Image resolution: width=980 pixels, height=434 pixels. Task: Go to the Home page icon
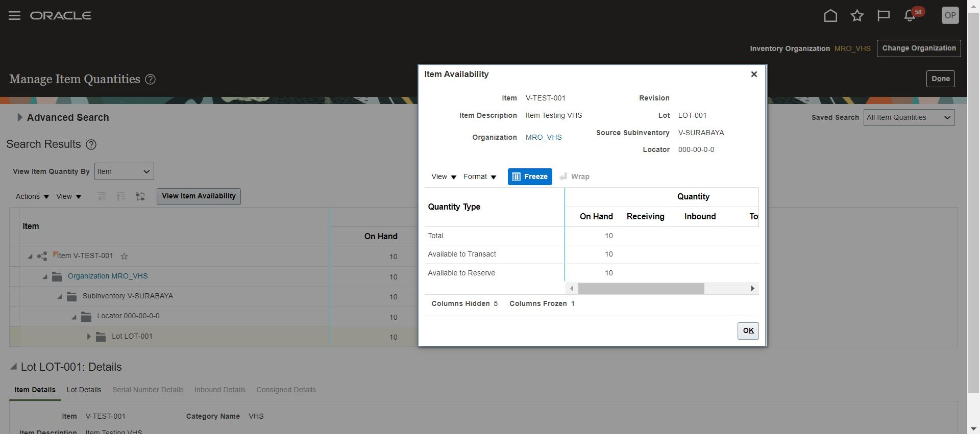coord(830,16)
